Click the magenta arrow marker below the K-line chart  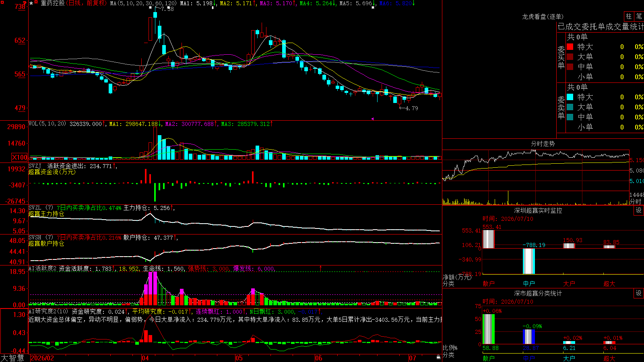(372, 119)
